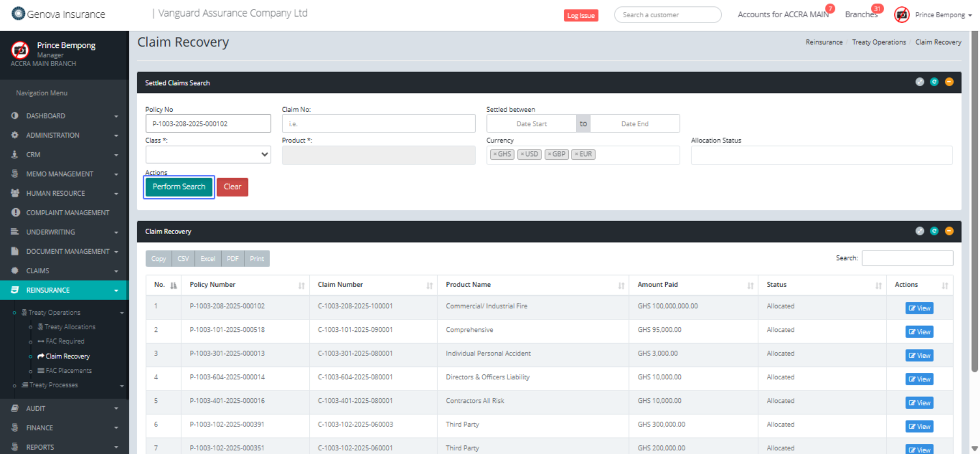Remove the USD currency tag

coord(522,154)
